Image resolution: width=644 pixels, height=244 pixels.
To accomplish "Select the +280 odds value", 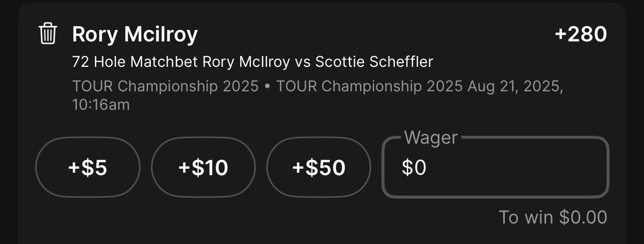I will pos(581,34).
